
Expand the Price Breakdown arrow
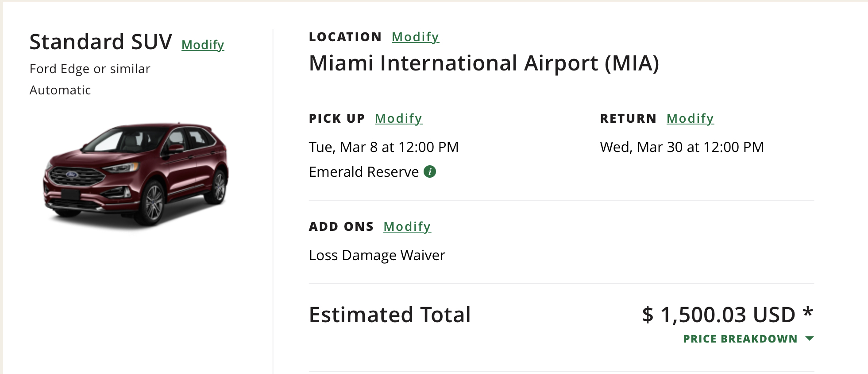coord(810,339)
